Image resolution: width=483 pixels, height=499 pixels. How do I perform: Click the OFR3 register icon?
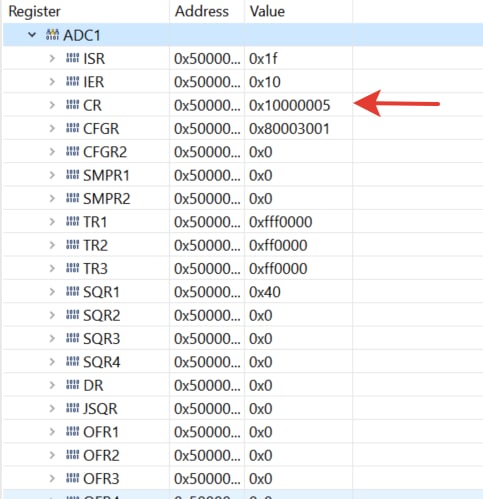click(x=72, y=478)
